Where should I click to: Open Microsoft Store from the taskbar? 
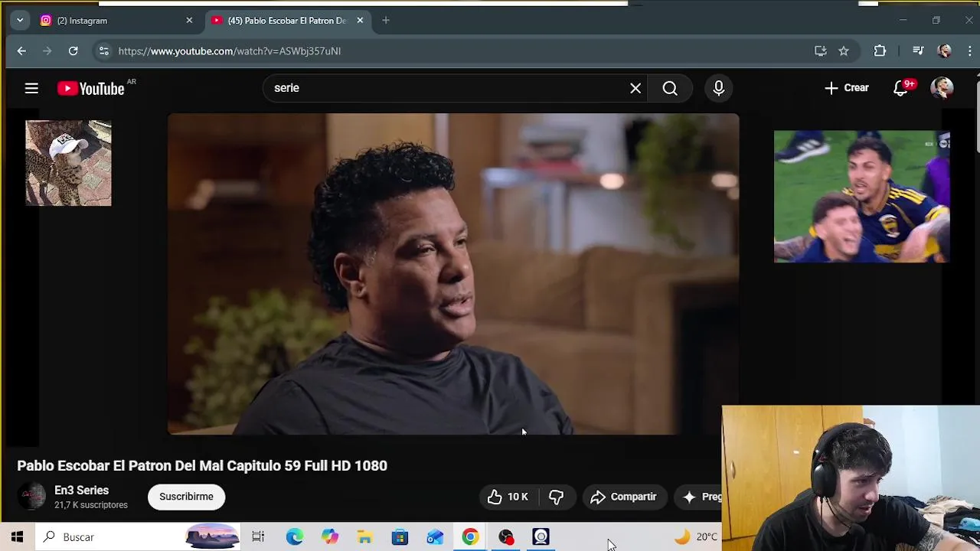(x=400, y=537)
